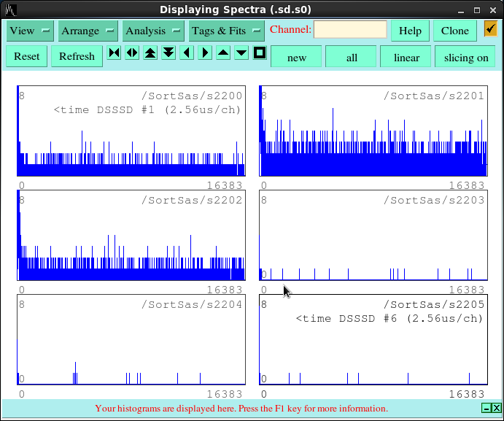The image size is (504, 421).
Task: Click the double up-arrow icon
Action: [x=150, y=53]
